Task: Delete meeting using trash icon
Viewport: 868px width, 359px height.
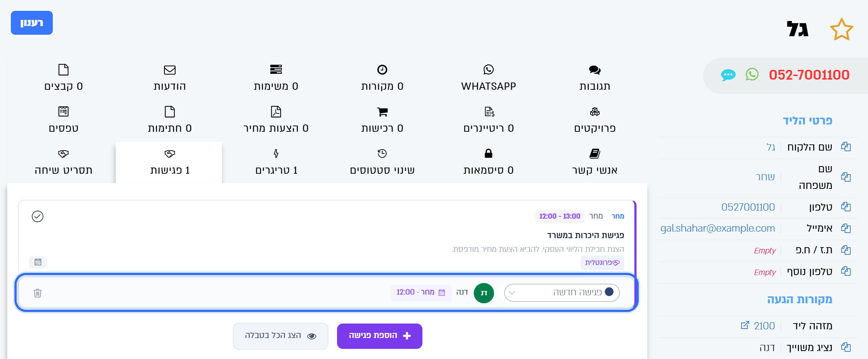Action: pyautogui.click(x=38, y=293)
